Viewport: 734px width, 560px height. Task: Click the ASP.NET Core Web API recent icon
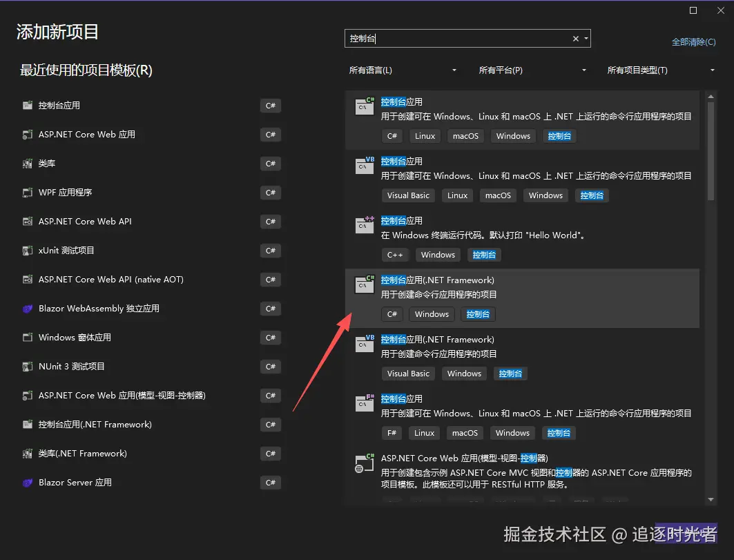coord(28,222)
